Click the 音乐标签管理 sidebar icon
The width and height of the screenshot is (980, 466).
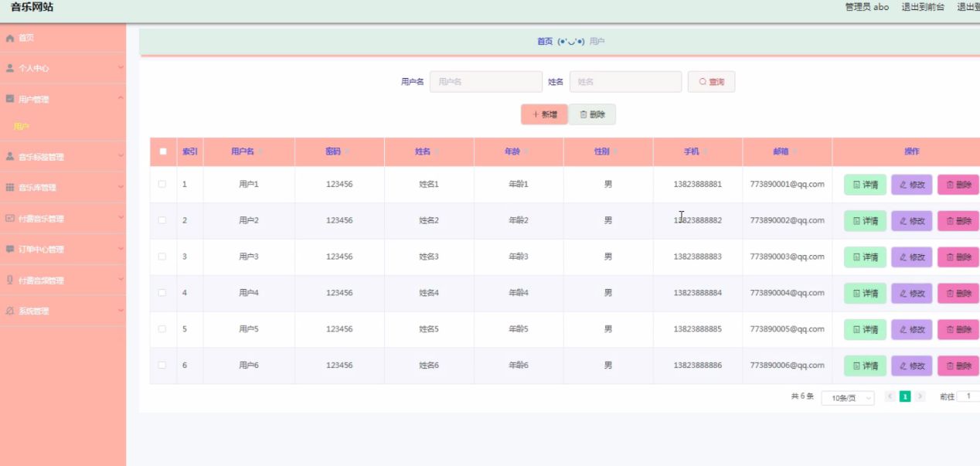[10, 156]
